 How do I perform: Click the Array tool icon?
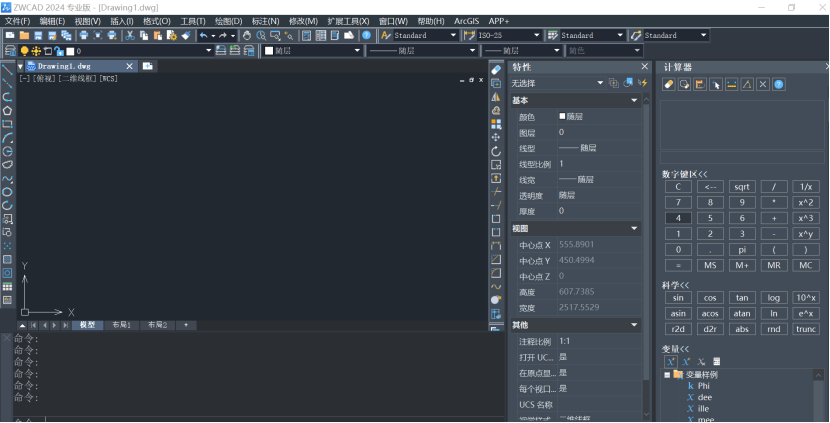tap(496, 124)
